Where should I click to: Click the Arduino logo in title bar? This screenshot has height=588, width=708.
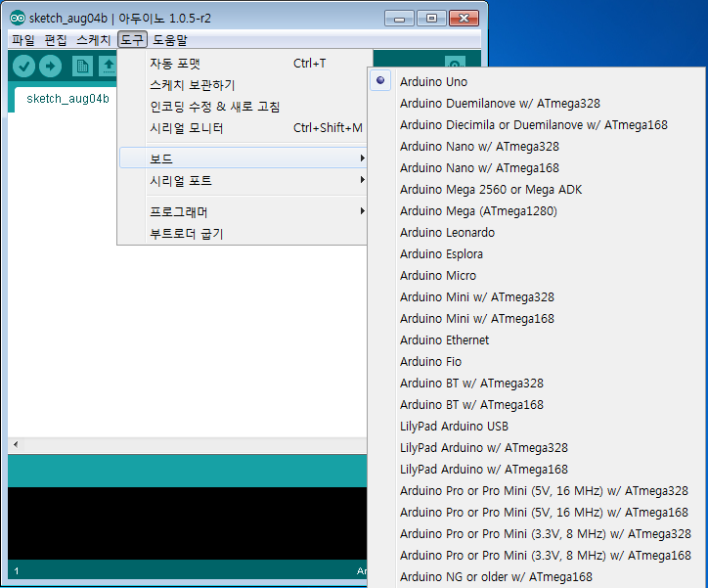18,18
